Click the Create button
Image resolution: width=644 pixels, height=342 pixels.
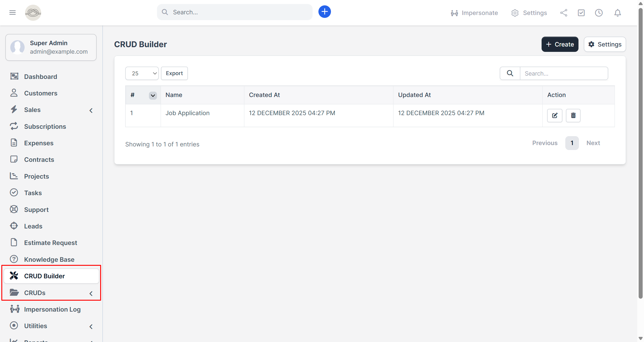coord(559,44)
